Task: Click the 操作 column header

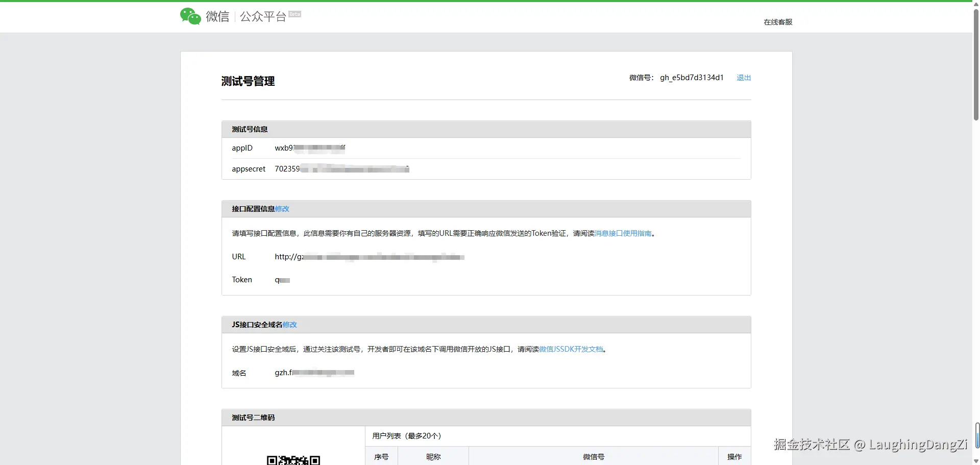Action: 734,457
